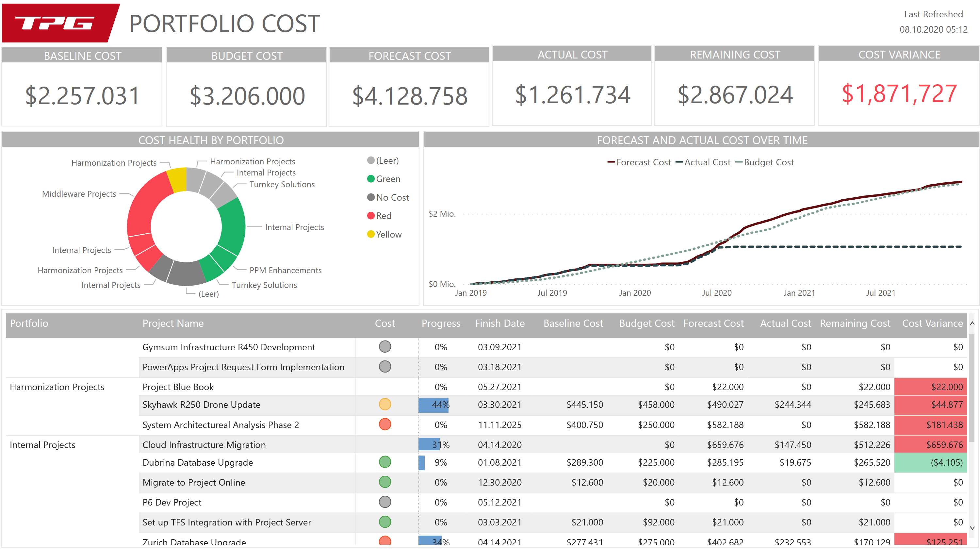The width and height of the screenshot is (980, 549).
Task: Click the green status icon for Dubrina Database Upgrade
Action: [x=385, y=462]
